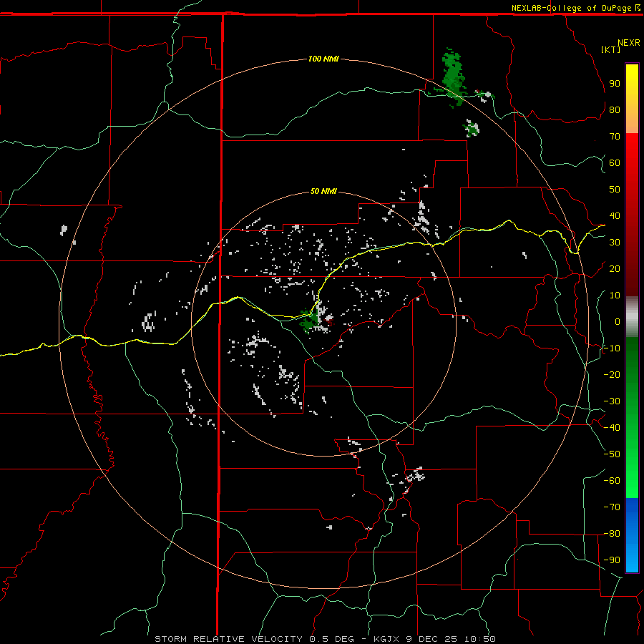Click the blue bottom segment of velocity scale

pyautogui.click(x=632, y=535)
